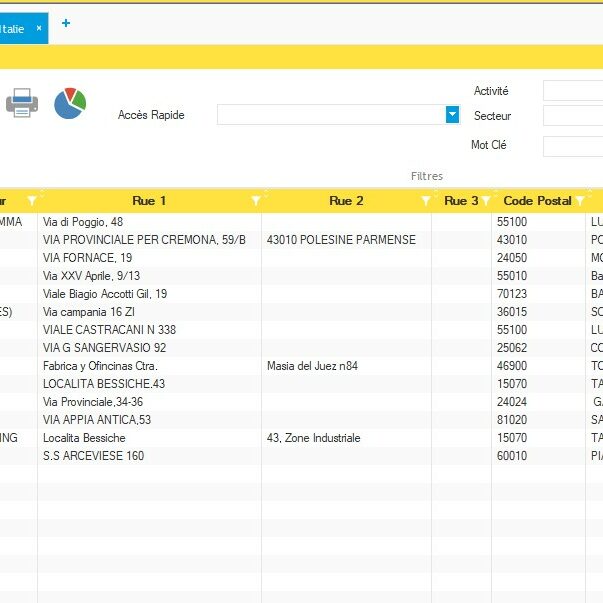Click the Masia del Juez n84 cell
Screen dimensions: 603x603
[x=312, y=366]
